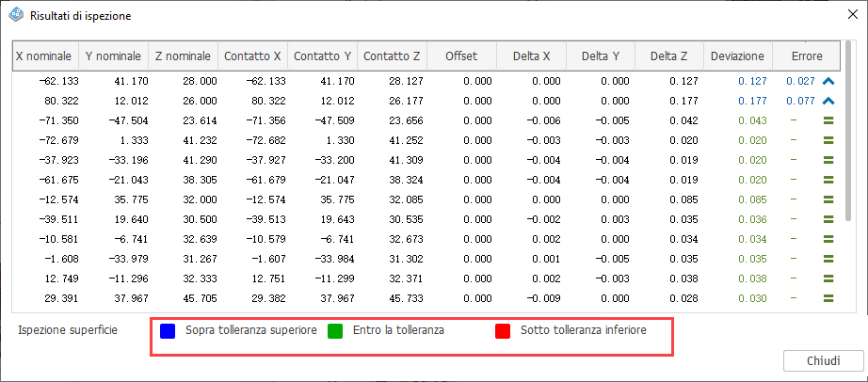Viewport: 868px width, 382px height.
Task: Click the vertical scrollbar thumb of the table
Action: pos(848,131)
